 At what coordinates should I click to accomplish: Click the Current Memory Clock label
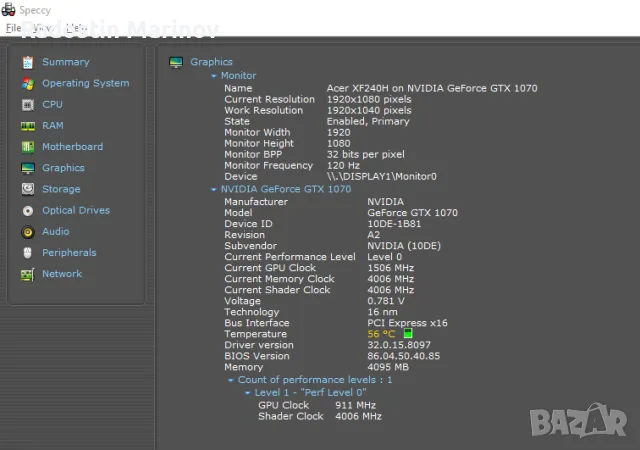279,279
